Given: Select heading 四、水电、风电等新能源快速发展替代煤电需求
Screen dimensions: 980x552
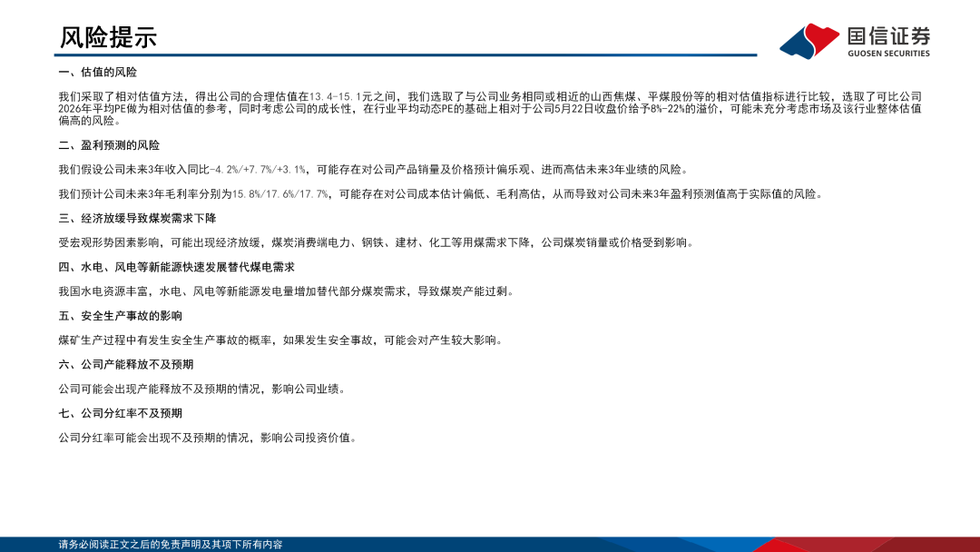Looking at the screenshot, I should coord(176,268).
